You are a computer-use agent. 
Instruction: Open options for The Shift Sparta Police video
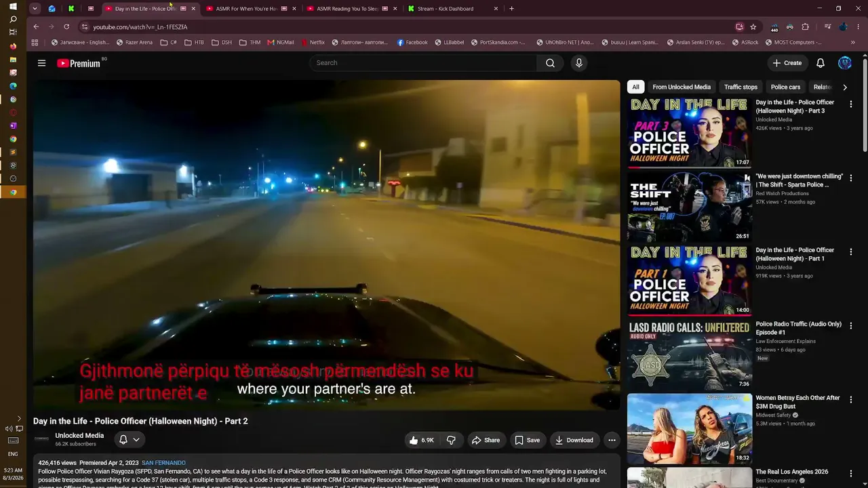(851, 178)
